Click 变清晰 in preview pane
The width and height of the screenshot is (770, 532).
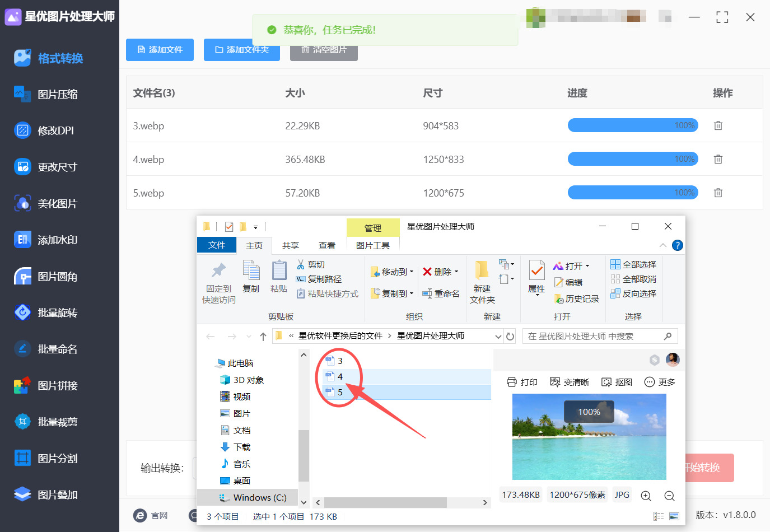[x=570, y=382]
